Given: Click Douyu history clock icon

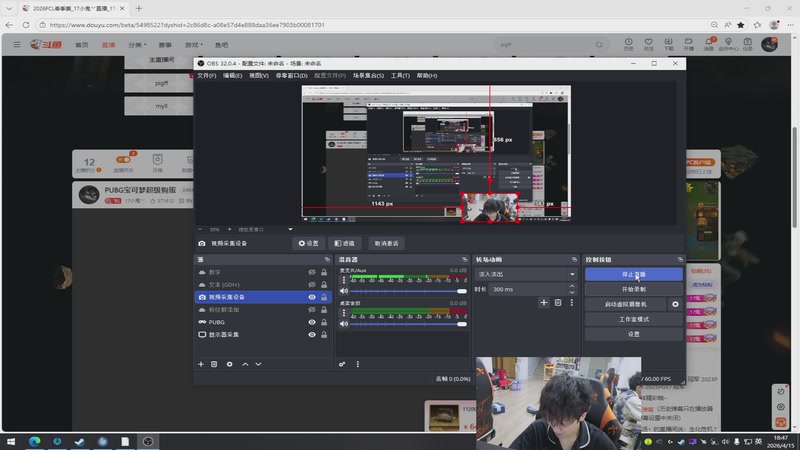Looking at the screenshot, I should tap(629, 44).
